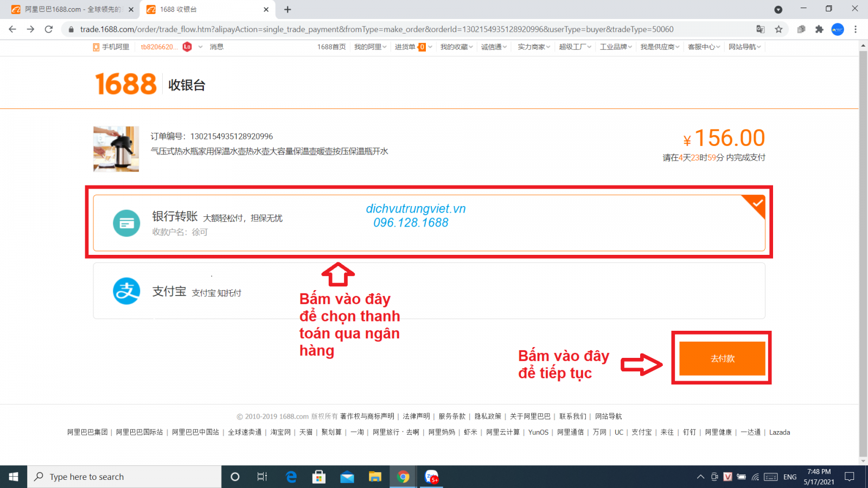Open File Explorer from taskbar
The height and width of the screenshot is (488, 868).
tap(375, 477)
